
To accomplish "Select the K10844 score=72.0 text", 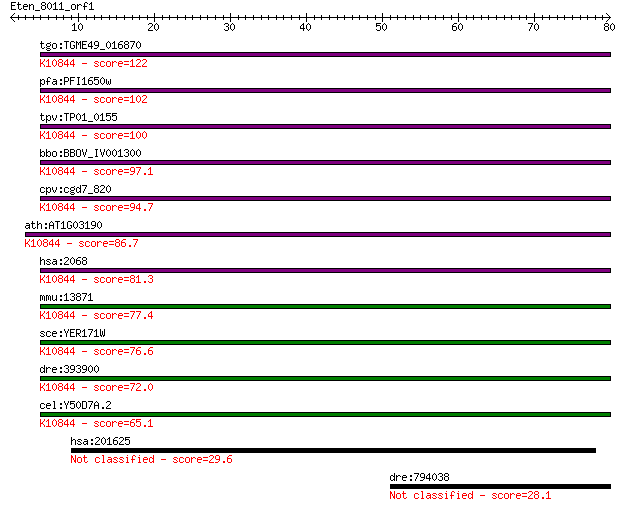I will click(x=96, y=387).
